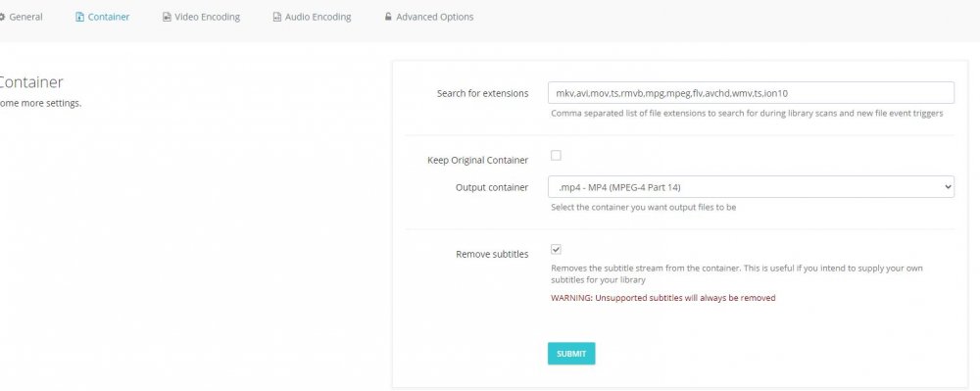Click the Keep Original Container label
This screenshot has height=391, width=980.
click(x=477, y=160)
